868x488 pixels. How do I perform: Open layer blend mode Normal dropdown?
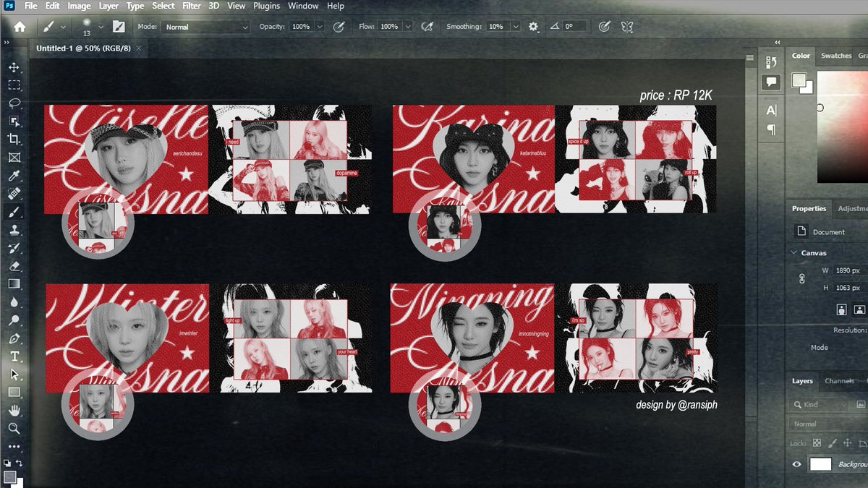(828, 424)
